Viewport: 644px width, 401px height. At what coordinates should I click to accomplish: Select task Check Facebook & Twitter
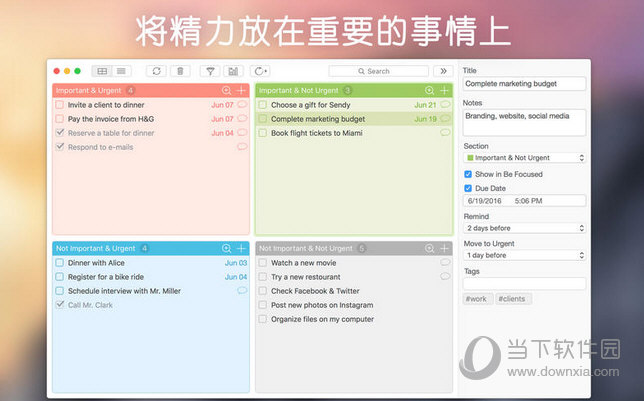coord(315,291)
